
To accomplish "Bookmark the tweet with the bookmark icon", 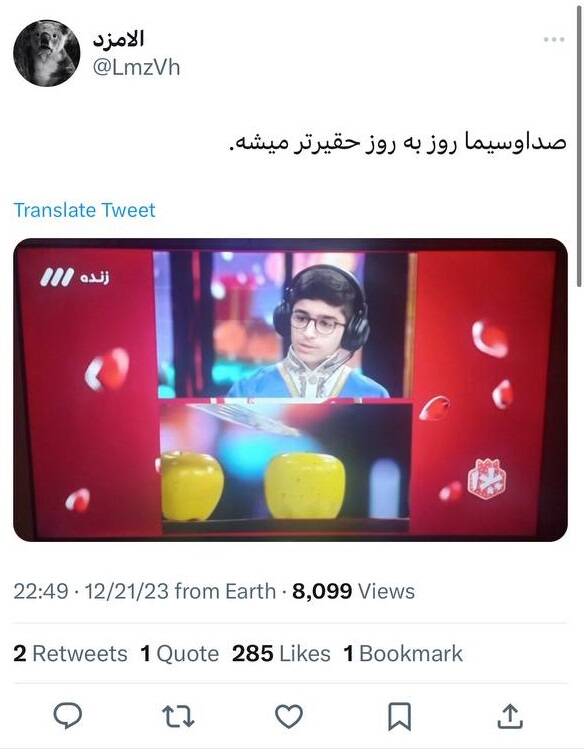I will tap(399, 716).
